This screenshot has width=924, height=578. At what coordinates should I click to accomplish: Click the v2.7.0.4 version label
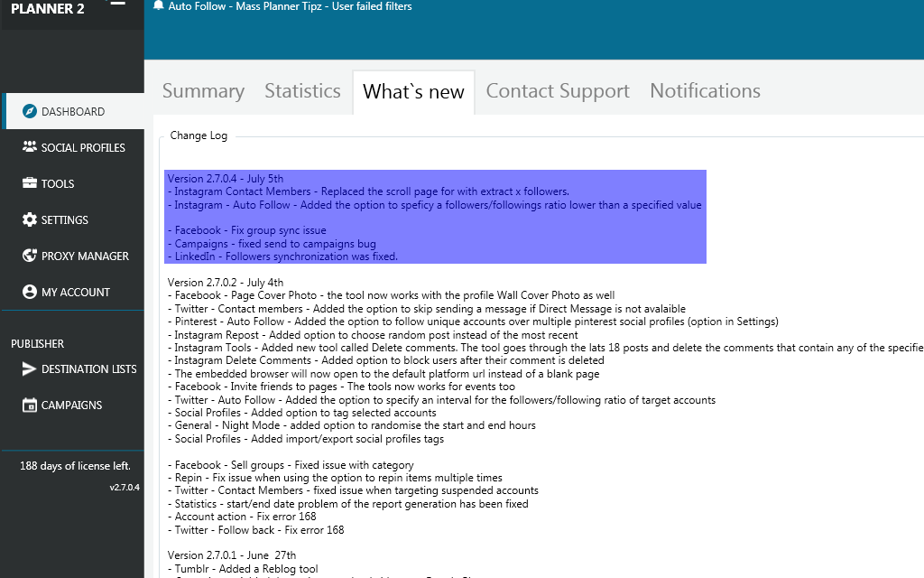tap(125, 487)
